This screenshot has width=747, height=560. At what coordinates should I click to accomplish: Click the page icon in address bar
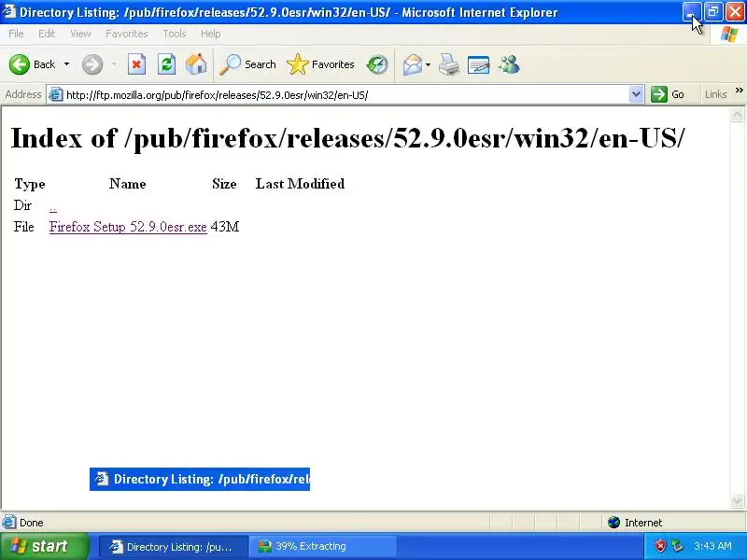tap(56, 94)
